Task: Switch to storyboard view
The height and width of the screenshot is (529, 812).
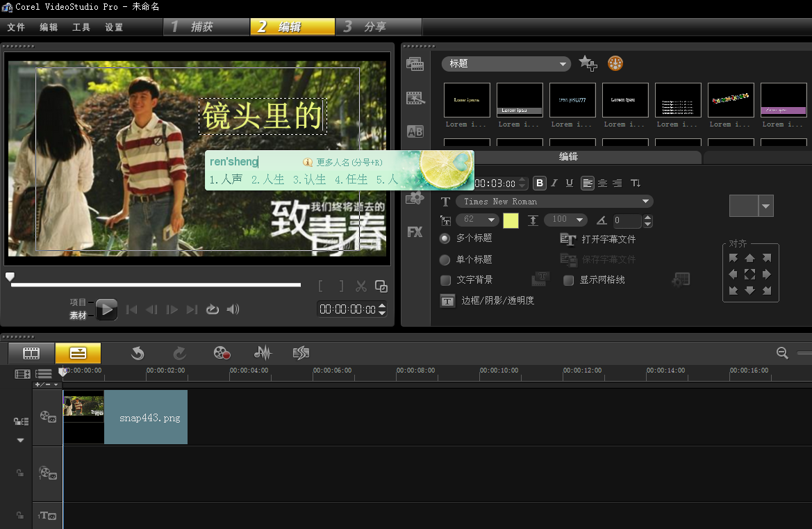Action: tap(31, 353)
